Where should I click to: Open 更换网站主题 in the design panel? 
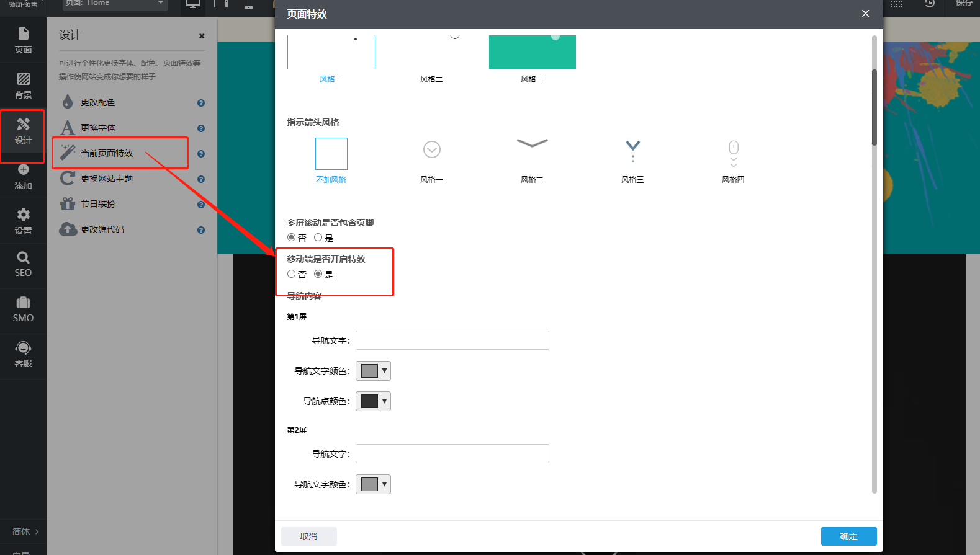click(107, 179)
